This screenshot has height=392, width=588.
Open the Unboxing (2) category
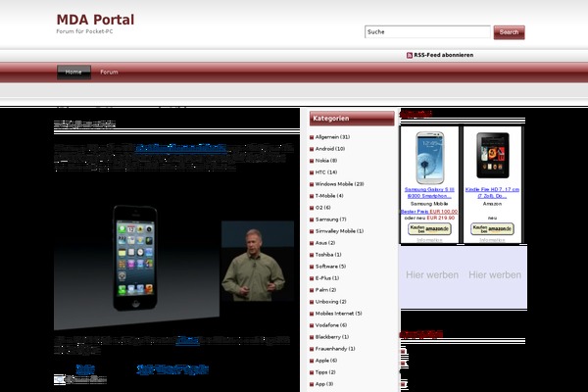(330, 302)
